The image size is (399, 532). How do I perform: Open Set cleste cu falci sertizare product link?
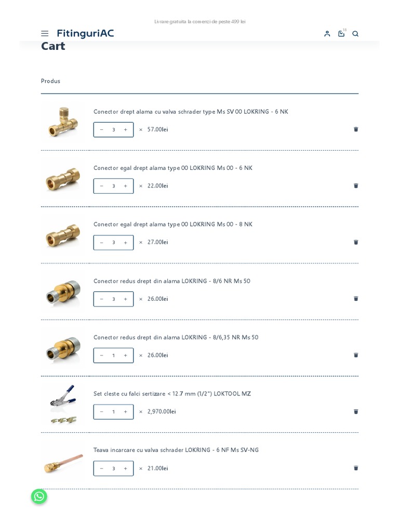[x=172, y=394]
